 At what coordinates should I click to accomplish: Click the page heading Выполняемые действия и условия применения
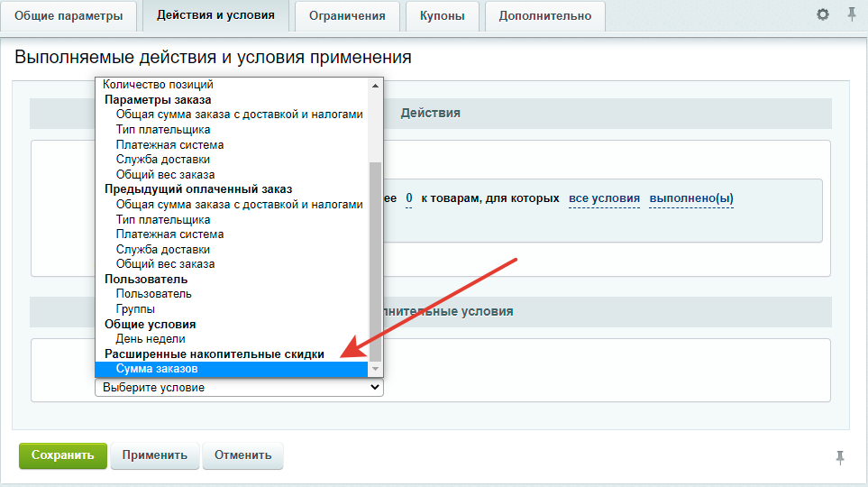[213, 57]
